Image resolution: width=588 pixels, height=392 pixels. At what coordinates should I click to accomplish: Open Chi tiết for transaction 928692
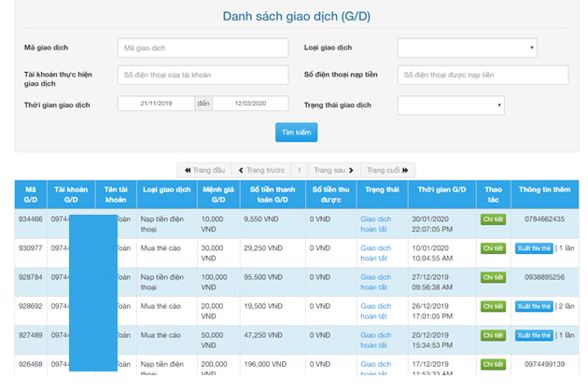click(493, 306)
